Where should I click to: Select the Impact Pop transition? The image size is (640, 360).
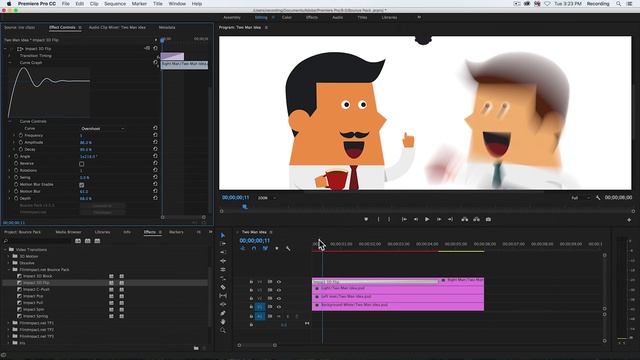pos(33,296)
